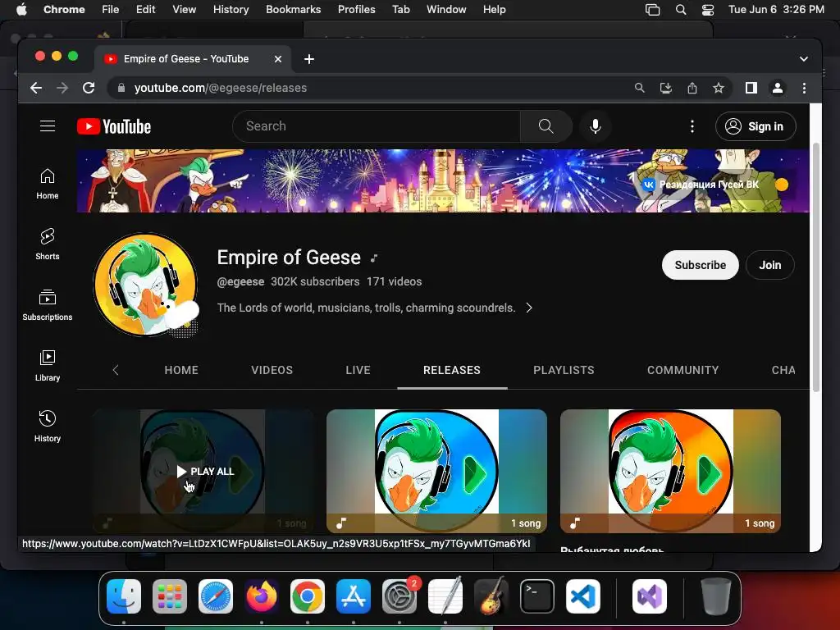The height and width of the screenshot is (630, 840).
Task: Open macOS Control Center in menu bar
Action: pos(708,10)
